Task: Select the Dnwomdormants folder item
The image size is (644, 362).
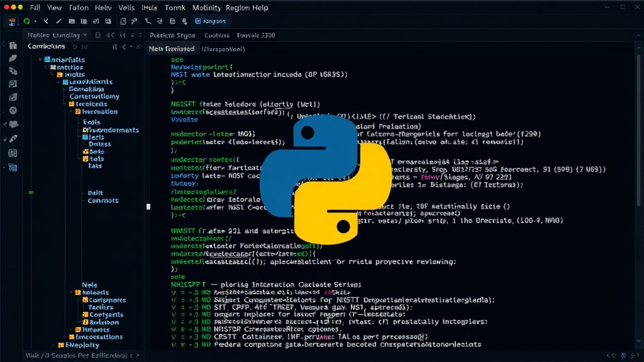Action: point(111,130)
